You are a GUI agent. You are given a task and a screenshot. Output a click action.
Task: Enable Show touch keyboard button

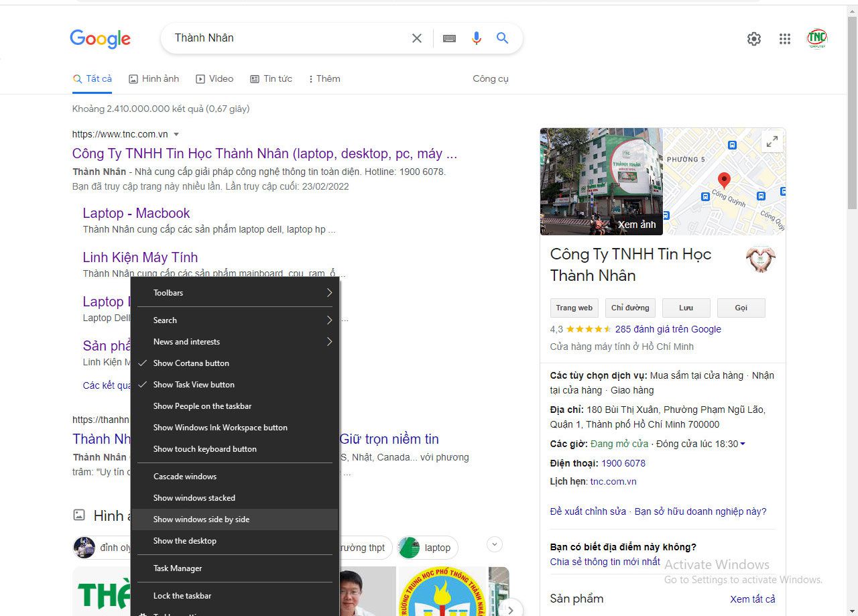point(235,449)
